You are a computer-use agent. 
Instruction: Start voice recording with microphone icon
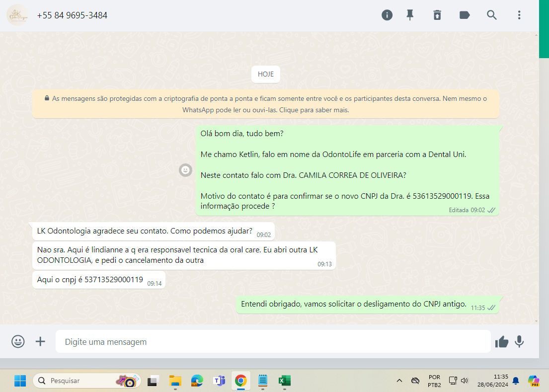(x=519, y=342)
